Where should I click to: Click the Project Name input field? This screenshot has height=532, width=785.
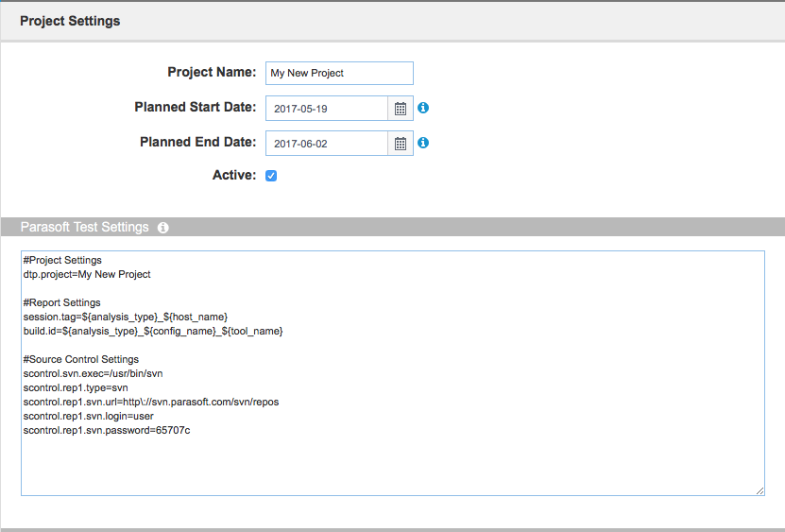pyautogui.click(x=339, y=73)
